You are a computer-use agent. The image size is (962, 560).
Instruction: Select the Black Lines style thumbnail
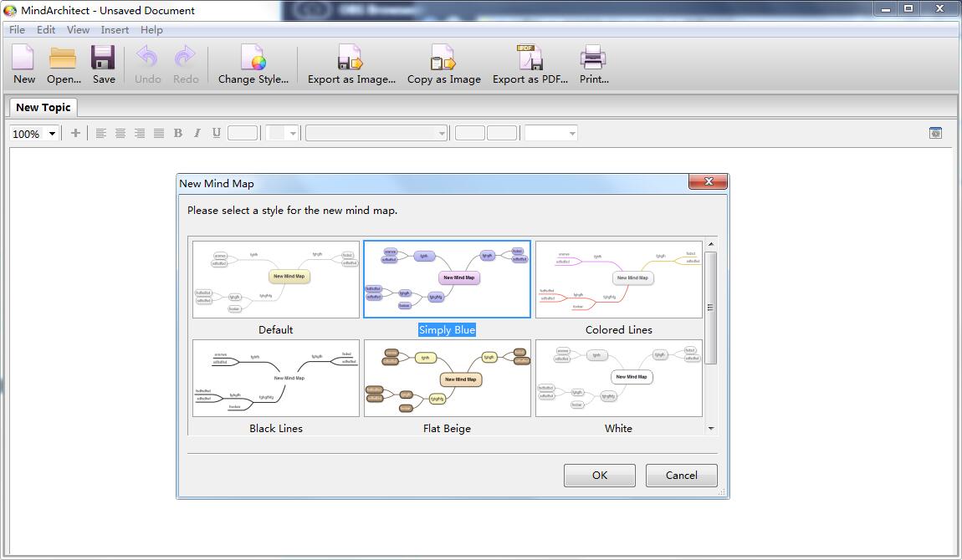click(x=276, y=378)
